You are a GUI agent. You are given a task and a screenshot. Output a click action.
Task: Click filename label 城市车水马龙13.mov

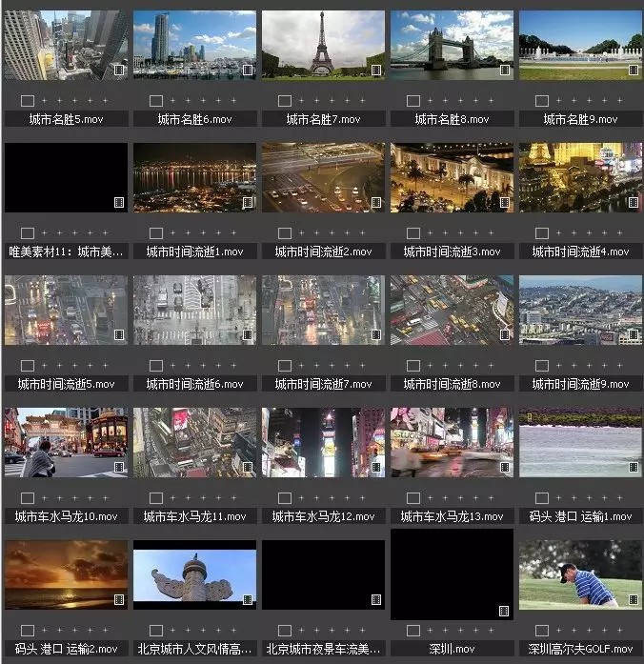point(452,516)
